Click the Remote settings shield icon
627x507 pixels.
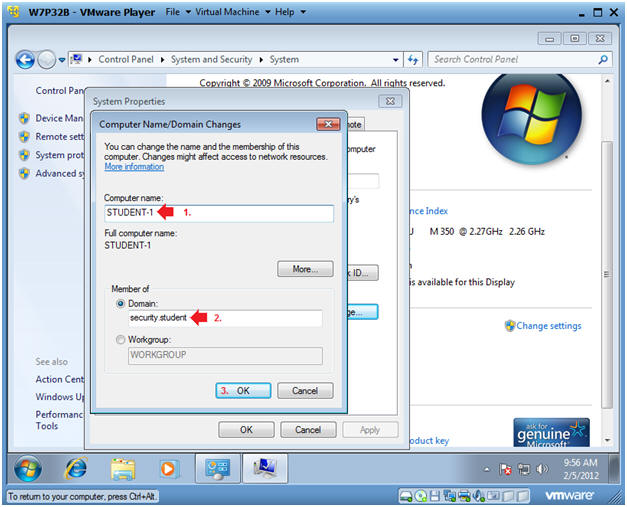click(x=24, y=137)
